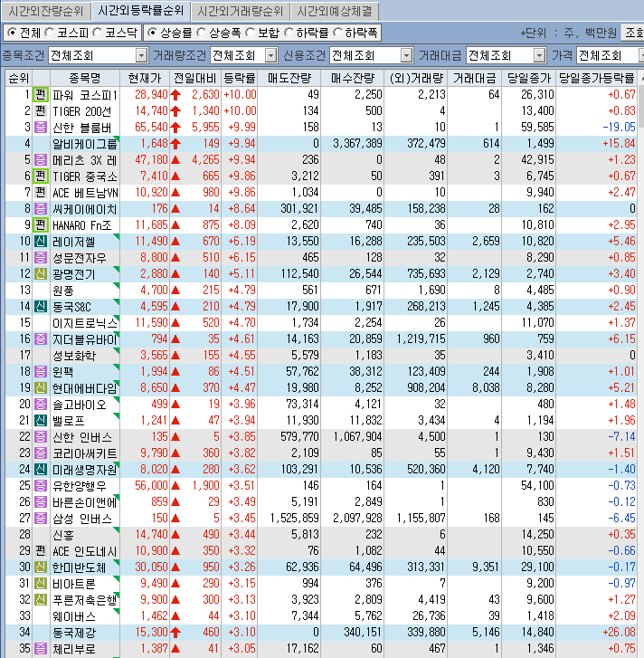The width and height of the screenshot is (644, 658).
Task: Select 코스닥 market radio button
Action: tap(98, 33)
